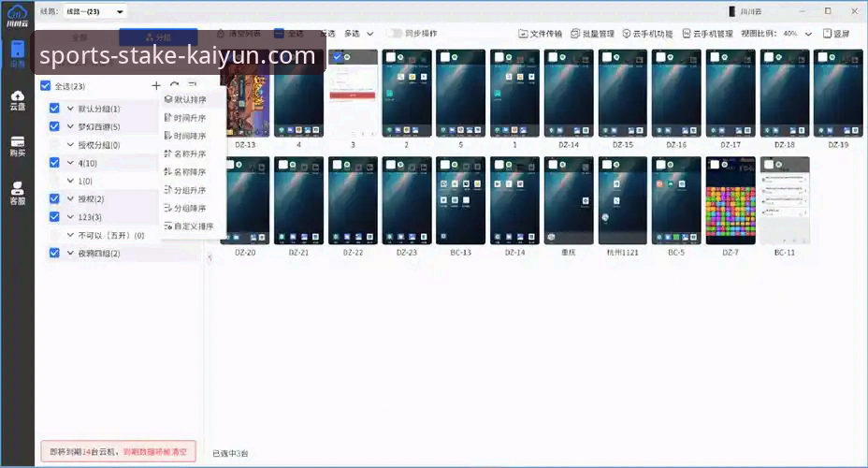
Task: Open the 购买 purchase sidebar icon
Action: pos(17,146)
